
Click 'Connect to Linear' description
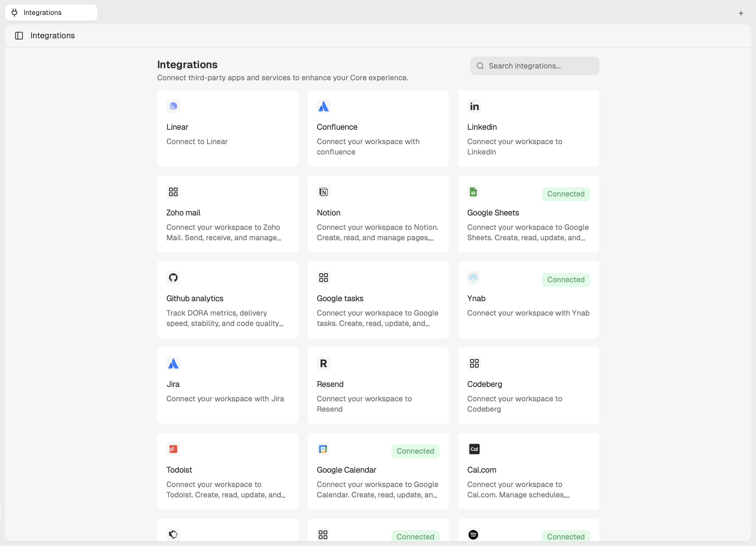pyautogui.click(x=197, y=142)
